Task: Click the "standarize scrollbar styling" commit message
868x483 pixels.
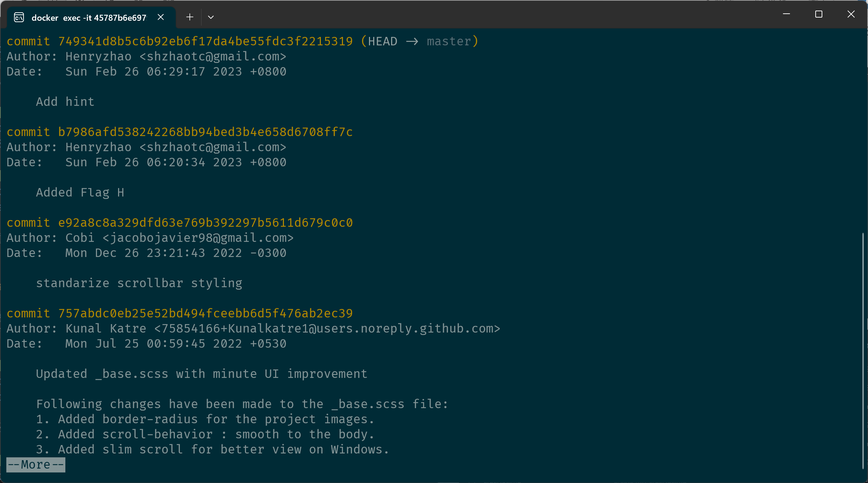Action: pyautogui.click(x=139, y=283)
